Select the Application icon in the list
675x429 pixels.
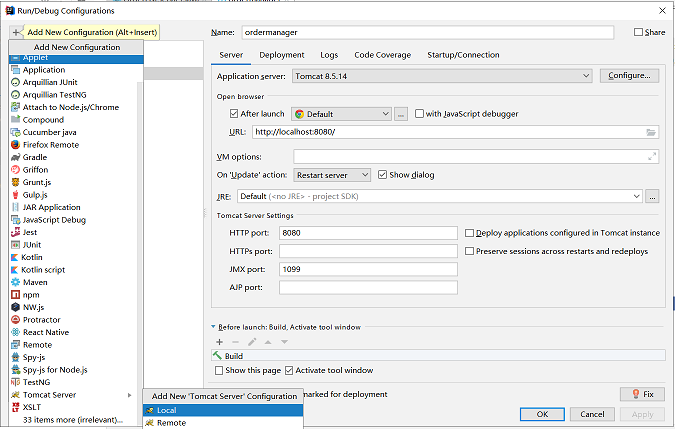pos(15,70)
